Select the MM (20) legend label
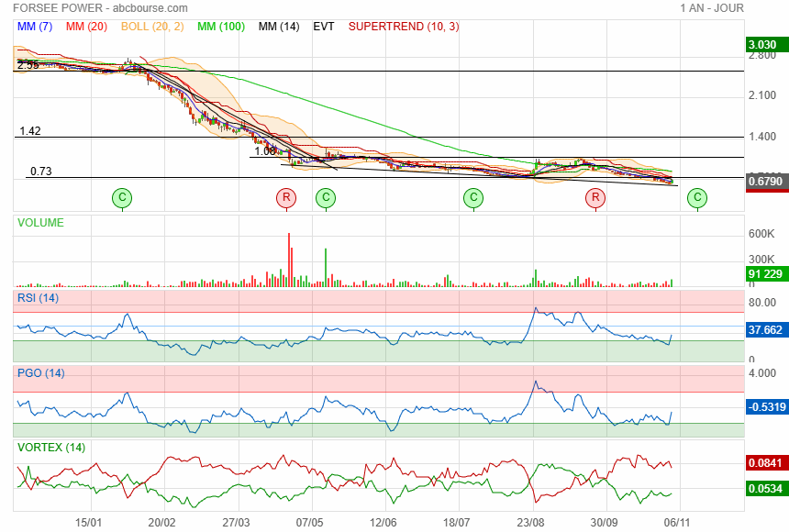 [x=86, y=27]
